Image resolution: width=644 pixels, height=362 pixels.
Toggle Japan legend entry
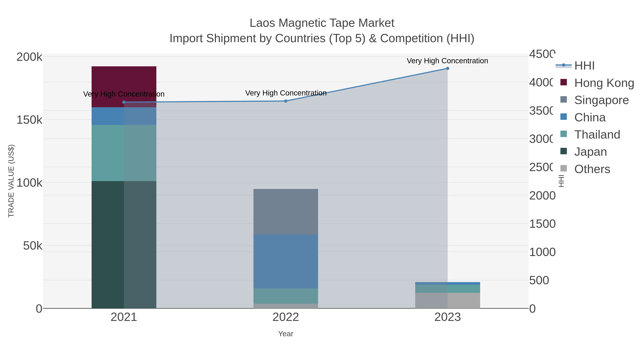coord(584,152)
